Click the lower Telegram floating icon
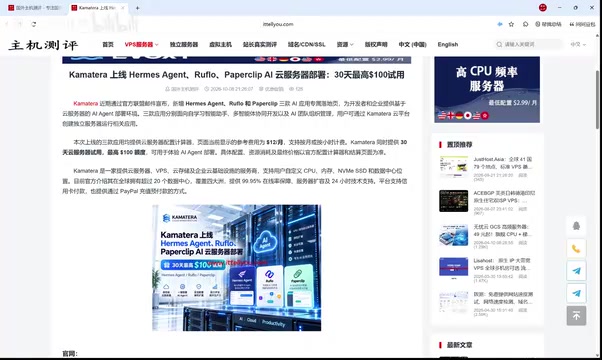The height and width of the screenshot is (360, 602). click(576, 293)
